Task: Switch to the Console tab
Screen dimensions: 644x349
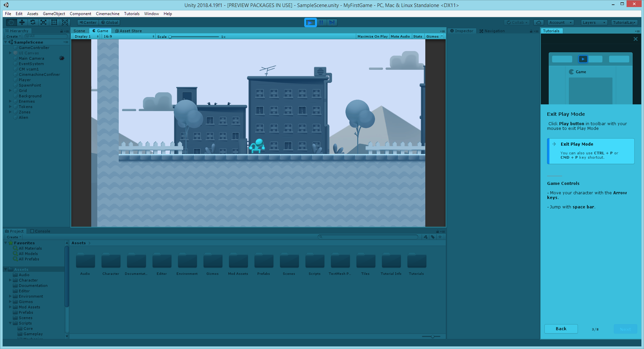Action: click(40, 231)
